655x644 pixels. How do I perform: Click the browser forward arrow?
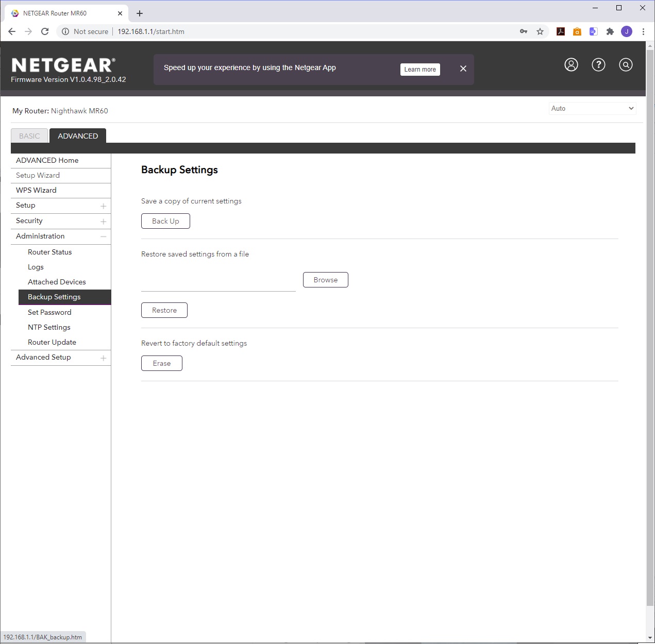28,31
